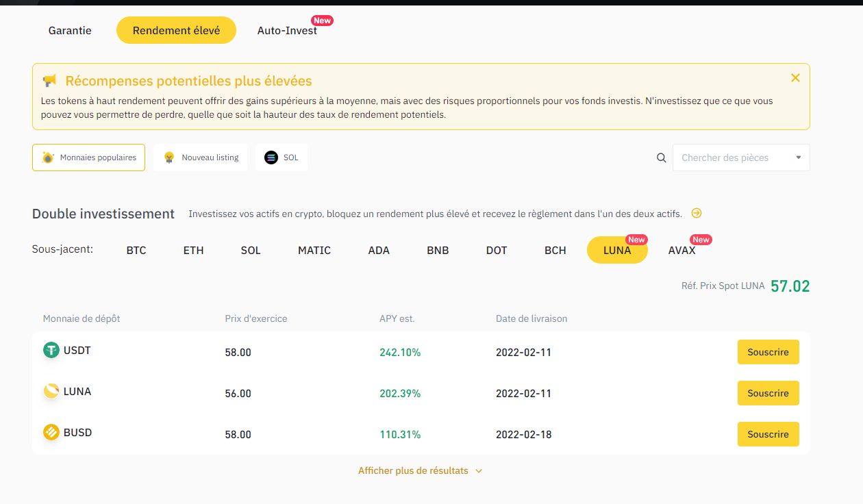Click the Récompenses potentielles plus élevées title
863x504 pixels.
point(188,81)
